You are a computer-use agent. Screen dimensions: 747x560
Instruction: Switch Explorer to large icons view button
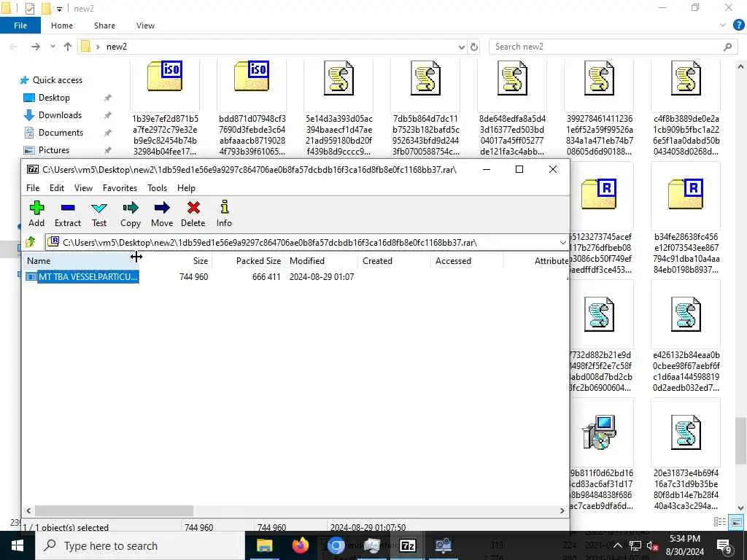click(736, 522)
